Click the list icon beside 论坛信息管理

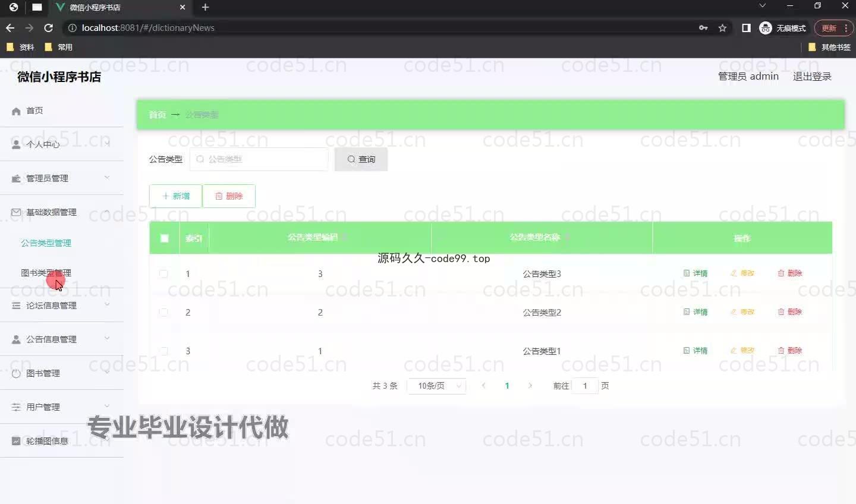(x=16, y=305)
